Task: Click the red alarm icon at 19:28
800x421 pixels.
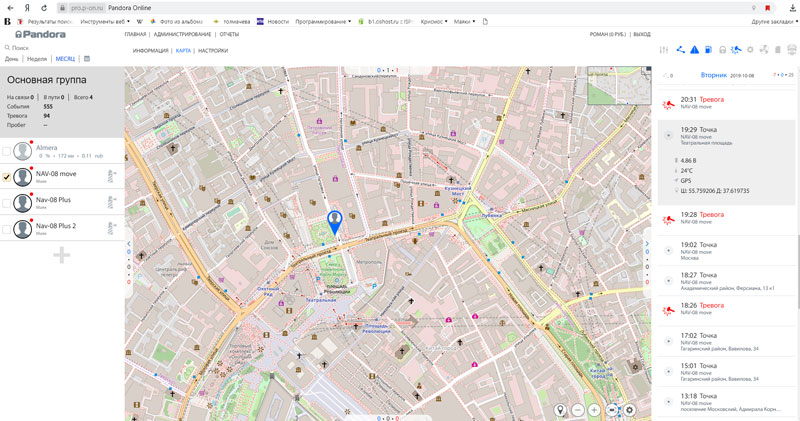Action: [x=668, y=220]
